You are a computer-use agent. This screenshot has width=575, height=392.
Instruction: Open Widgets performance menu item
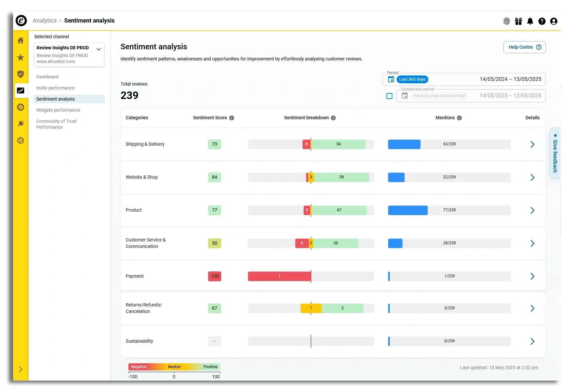pos(58,110)
